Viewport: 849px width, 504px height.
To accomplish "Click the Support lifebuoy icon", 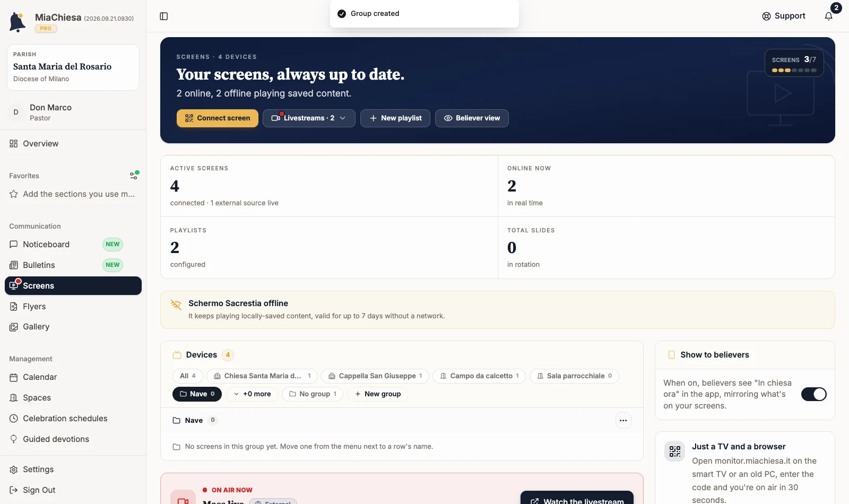I will 766,16.
